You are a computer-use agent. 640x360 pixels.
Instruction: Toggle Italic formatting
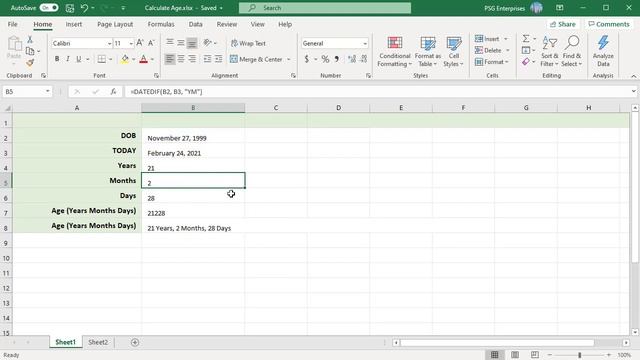(x=68, y=59)
